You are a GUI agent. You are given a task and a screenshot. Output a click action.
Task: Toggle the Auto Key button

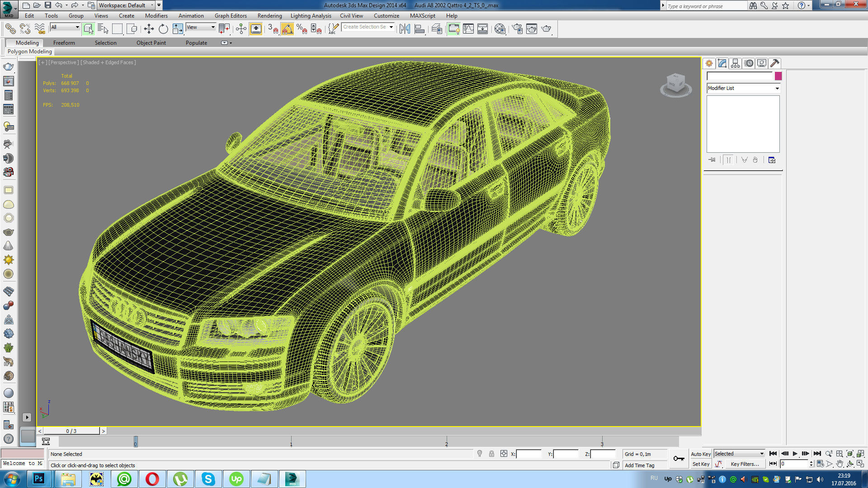[700, 454]
